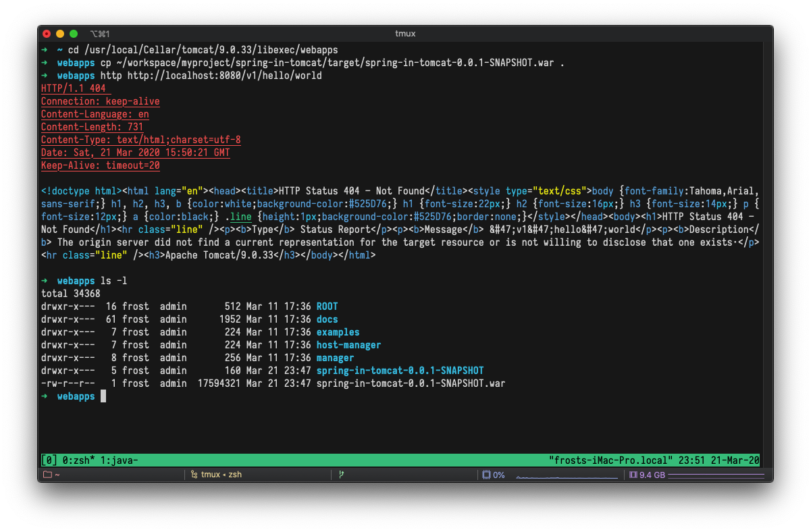Click the "ls -l" command text

point(114,281)
